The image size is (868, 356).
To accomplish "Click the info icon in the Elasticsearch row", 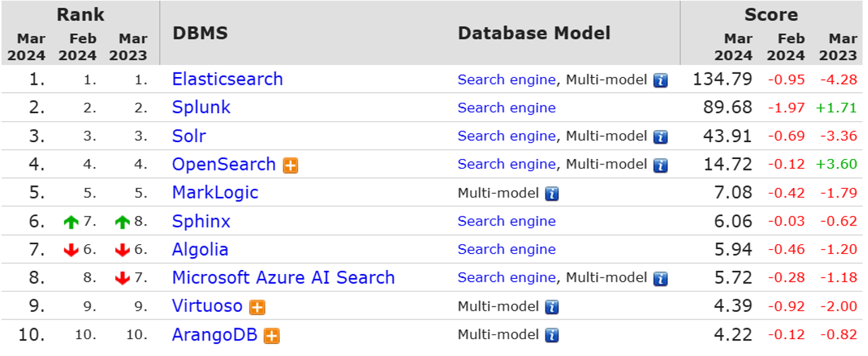I will pos(660,81).
